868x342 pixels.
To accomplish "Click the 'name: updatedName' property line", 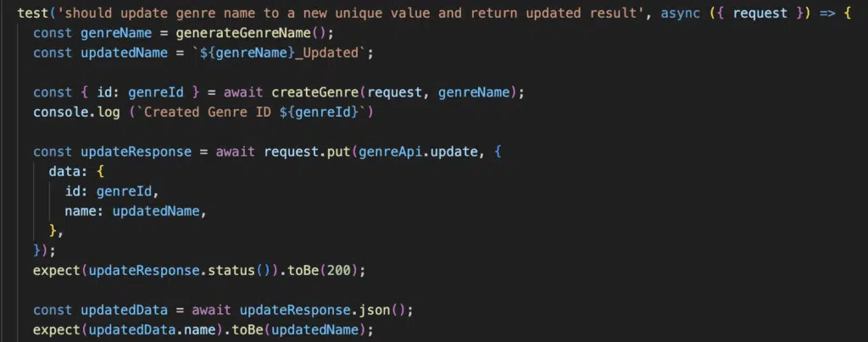I will 136,211.
